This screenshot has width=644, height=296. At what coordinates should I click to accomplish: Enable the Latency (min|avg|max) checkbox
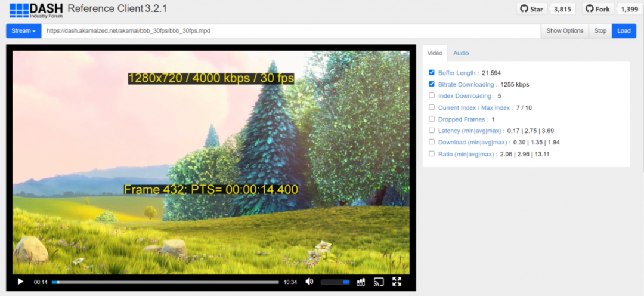[x=431, y=130]
